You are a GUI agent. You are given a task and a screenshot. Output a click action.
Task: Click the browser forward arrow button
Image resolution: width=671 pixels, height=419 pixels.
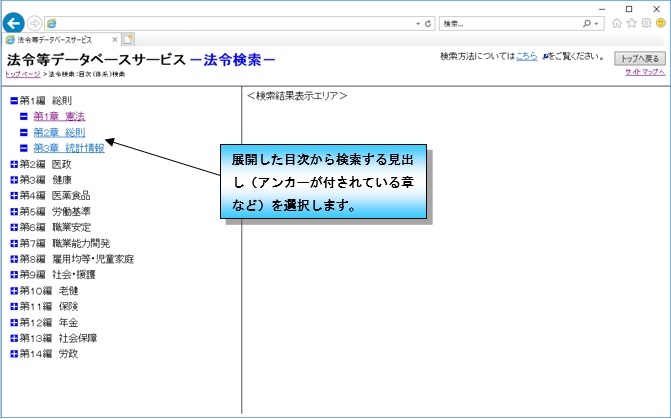35,22
